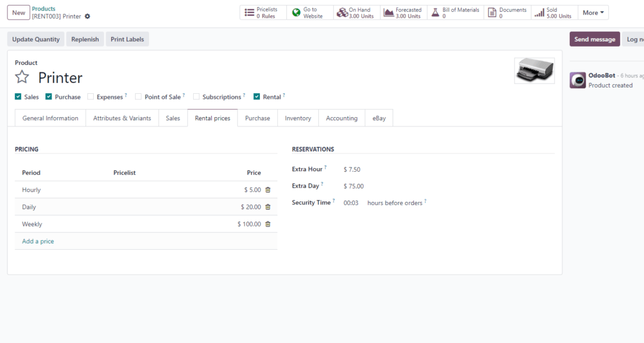
Task: Go to Website via globe button
Action: click(309, 13)
